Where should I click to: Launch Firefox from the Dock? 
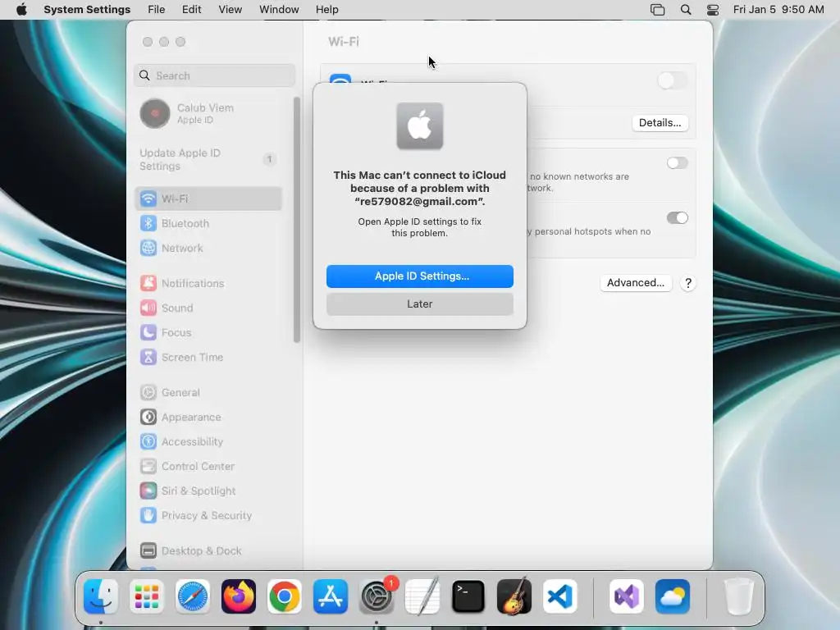click(x=239, y=596)
